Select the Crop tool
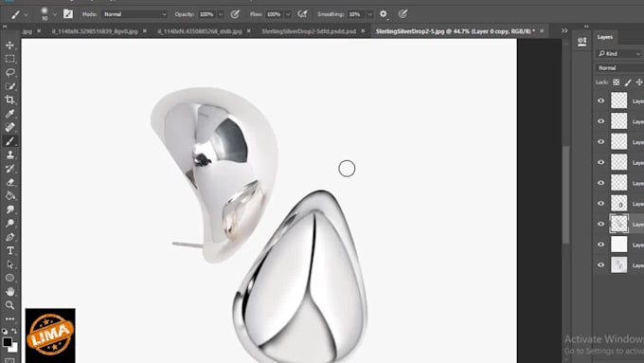This screenshot has width=644, height=363. tap(9, 100)
